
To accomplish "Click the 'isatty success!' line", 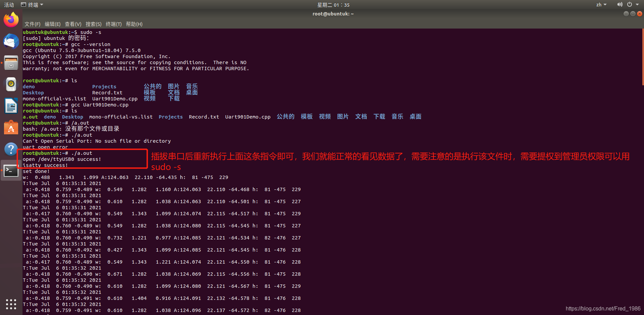I will point(45,165).
